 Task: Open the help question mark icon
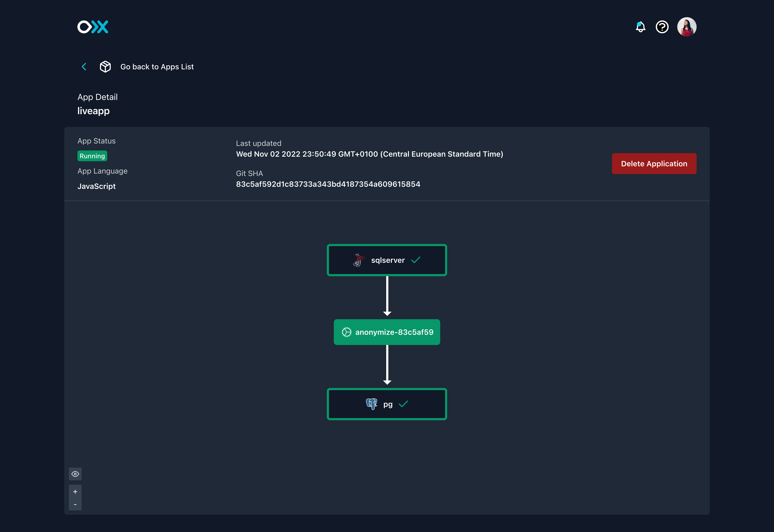point(662,27)
